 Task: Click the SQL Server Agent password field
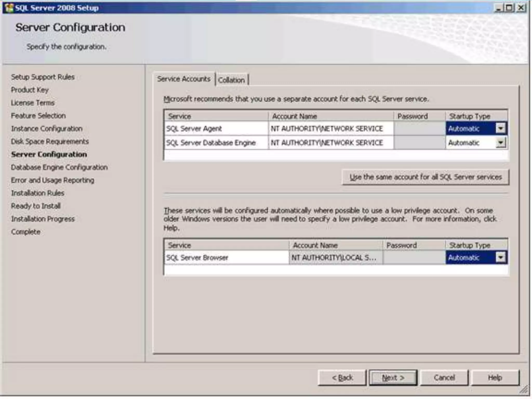(419, 129)
